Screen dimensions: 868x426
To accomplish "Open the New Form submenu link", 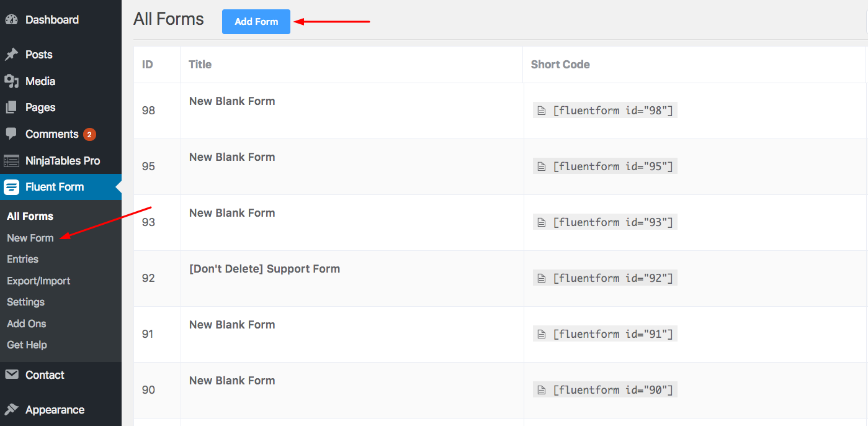I will [x=30, y=238].
